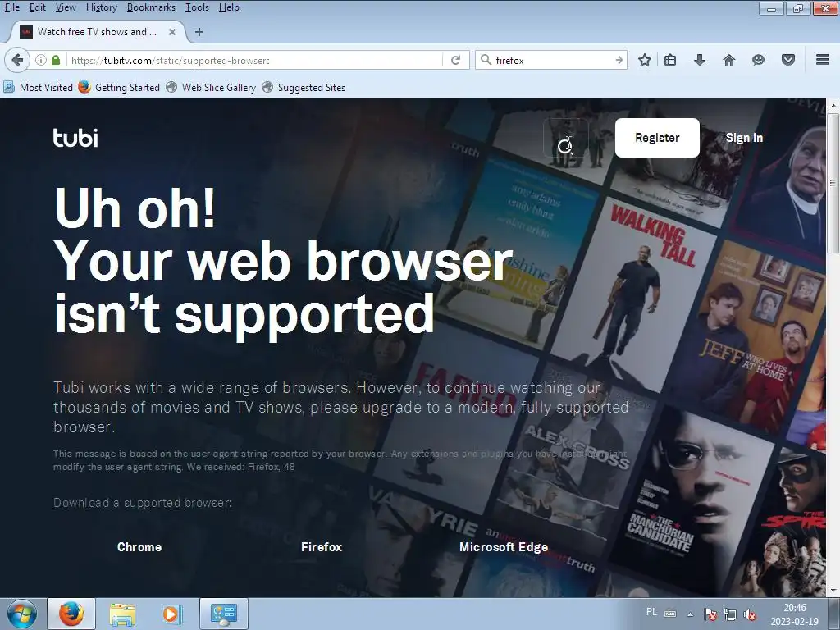Open Getting Started bookmark

(x=119, y=87)
